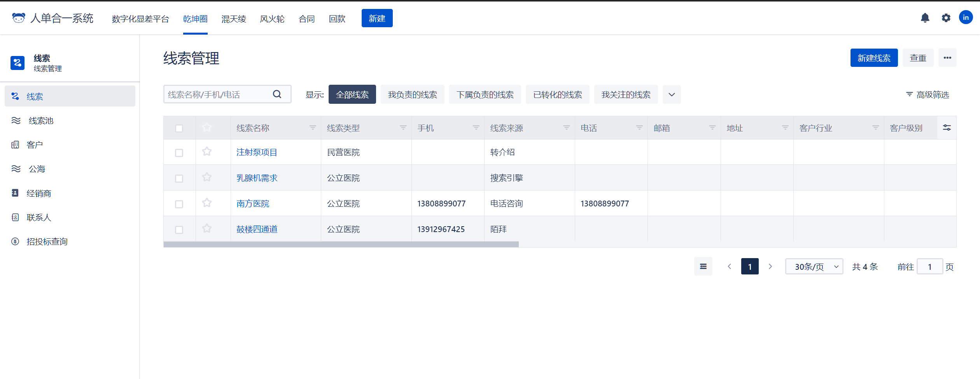Screen dimensions: 980x379
Task: Filter the 地址 column
Action: tap(785, 127)
